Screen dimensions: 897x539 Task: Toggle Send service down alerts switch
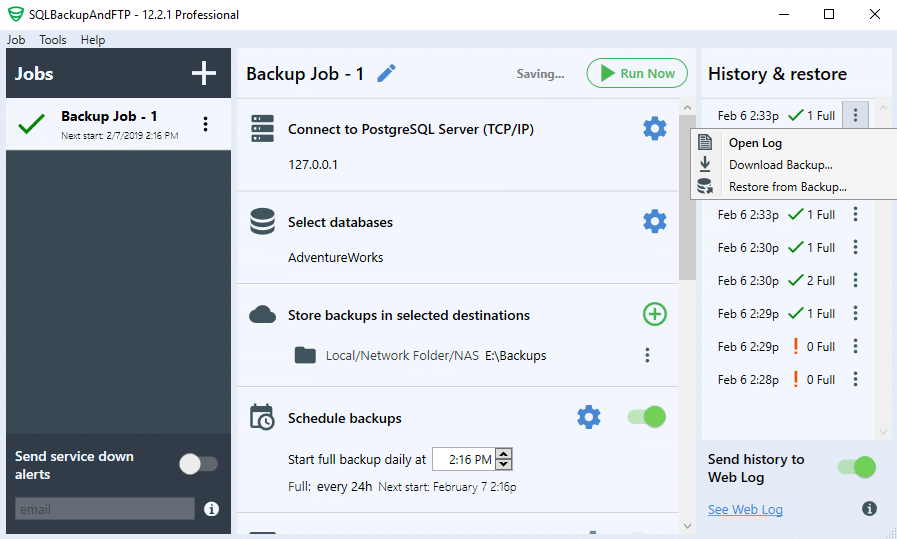199,464
